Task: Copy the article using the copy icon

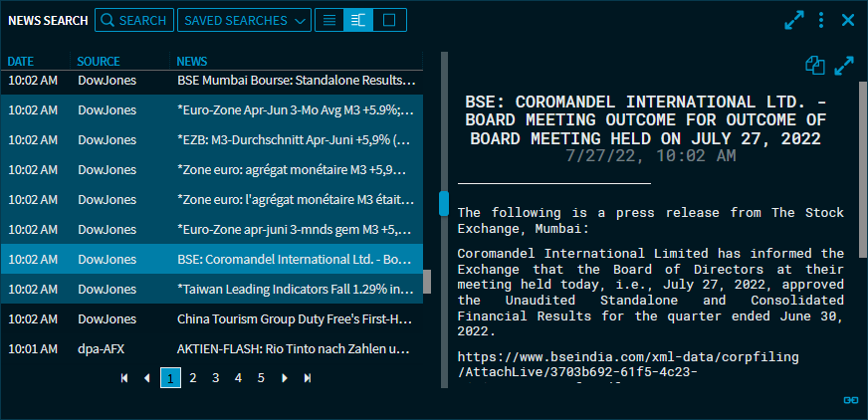Action: click(x=815, y=66)
